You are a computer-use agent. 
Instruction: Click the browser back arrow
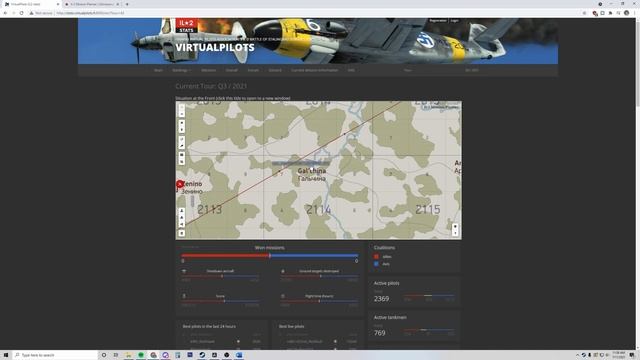5,13
